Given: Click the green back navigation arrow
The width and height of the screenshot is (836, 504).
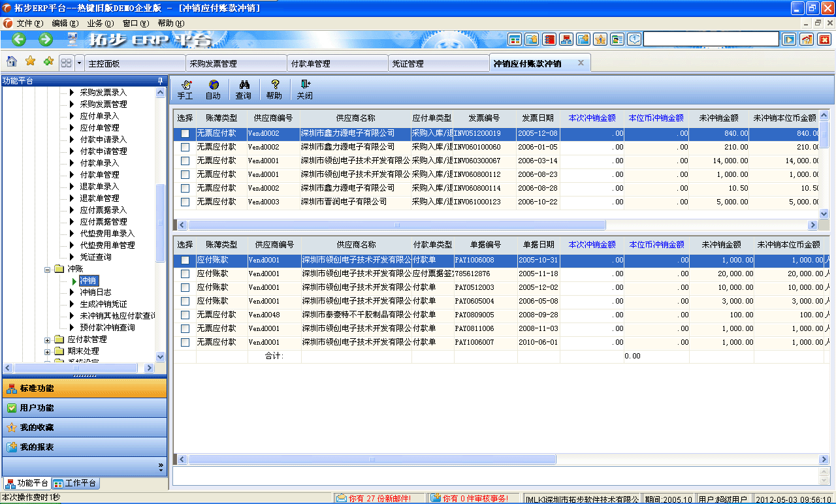Looking at the screenshot, I should 18,39.
